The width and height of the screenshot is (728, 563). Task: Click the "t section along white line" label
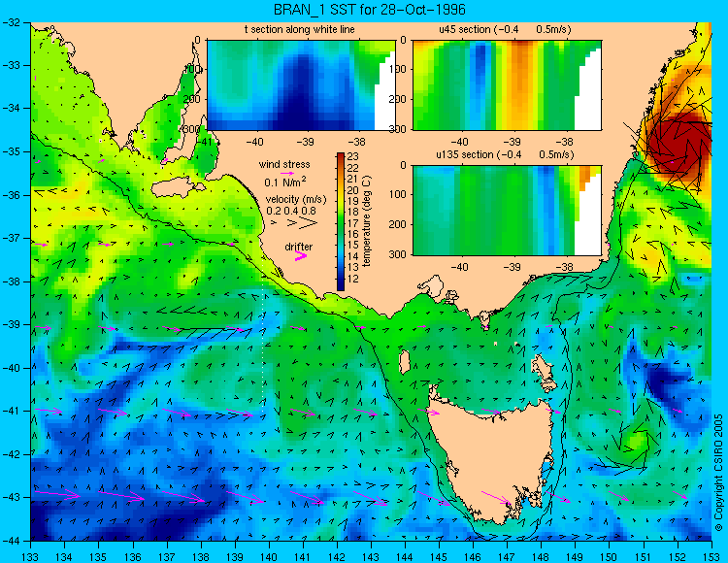click(x=300, y=29)
